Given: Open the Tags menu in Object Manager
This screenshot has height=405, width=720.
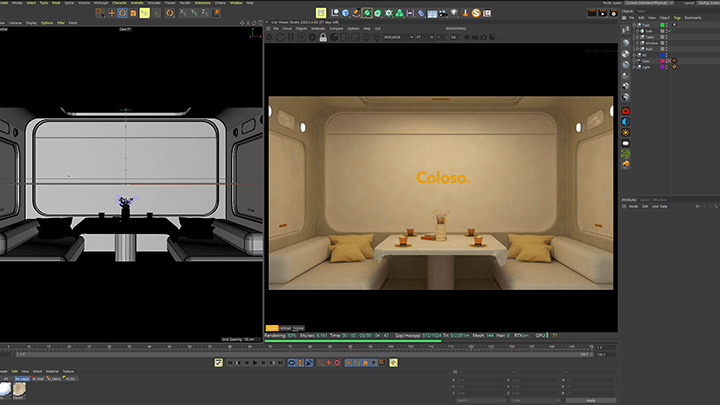Looking at the screenshot, I should [677, 17].
